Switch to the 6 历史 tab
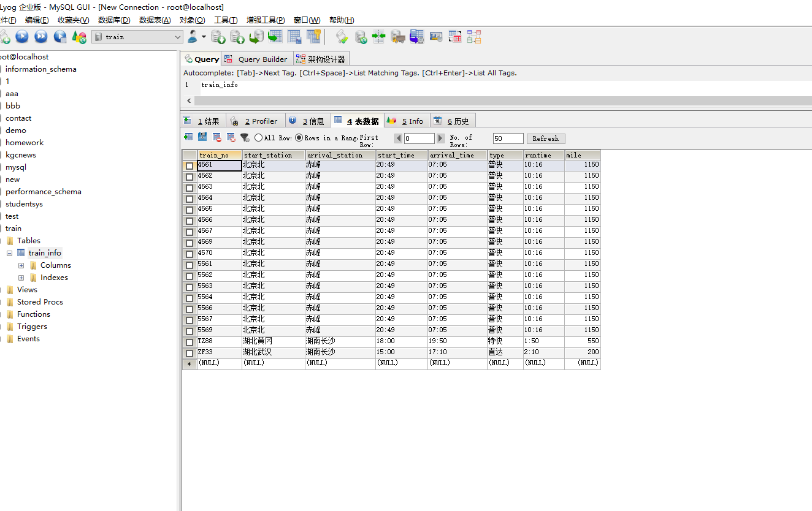The height and width of the screenshot is (511, 812). click(x=453, y=121)
